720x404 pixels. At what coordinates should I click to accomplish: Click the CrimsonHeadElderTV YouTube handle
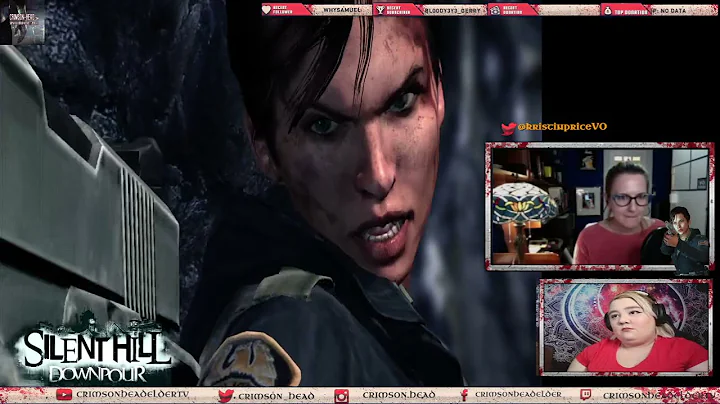point(133,394)
